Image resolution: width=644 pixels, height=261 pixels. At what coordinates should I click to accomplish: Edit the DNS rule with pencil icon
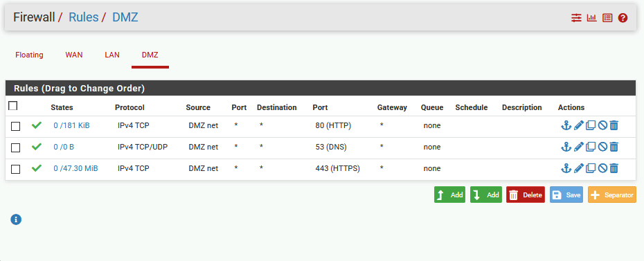(578, 147)
